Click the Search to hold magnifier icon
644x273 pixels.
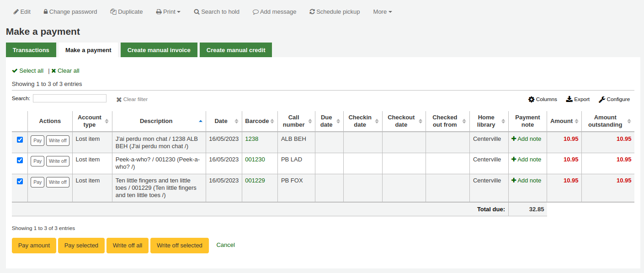pyautogui.click(x=197, y=11)
